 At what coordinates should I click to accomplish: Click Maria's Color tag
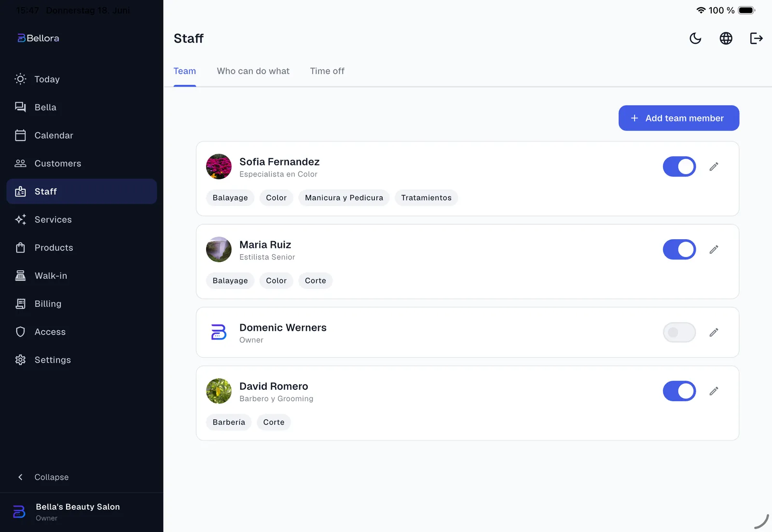[x=276, y=281]
